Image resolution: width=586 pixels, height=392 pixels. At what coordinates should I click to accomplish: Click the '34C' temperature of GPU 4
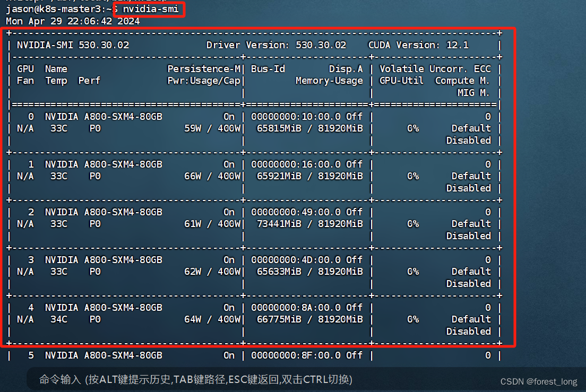click(x=59, y=319)
